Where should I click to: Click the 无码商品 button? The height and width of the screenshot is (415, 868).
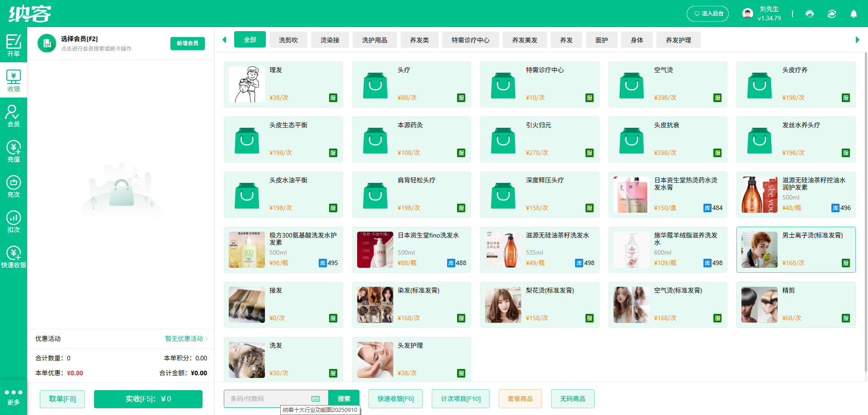click(573, 399)
